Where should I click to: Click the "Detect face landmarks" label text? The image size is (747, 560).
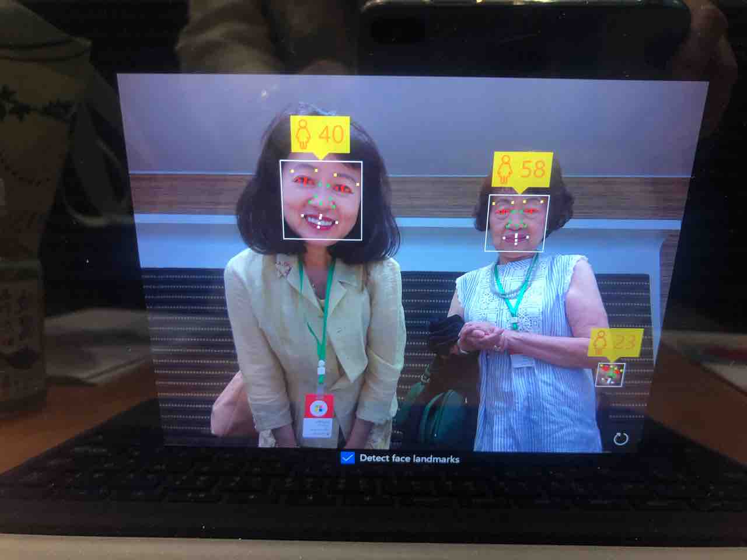pyautogui.click(x=409, y=459)
